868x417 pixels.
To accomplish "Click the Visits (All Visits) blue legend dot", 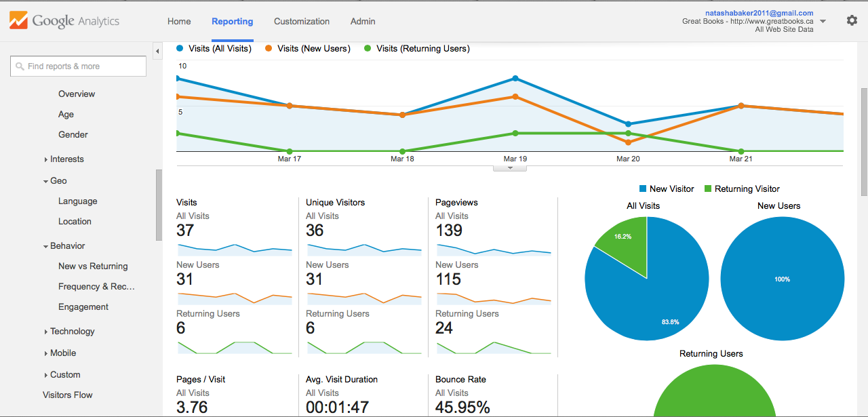I will pos(180,48).
